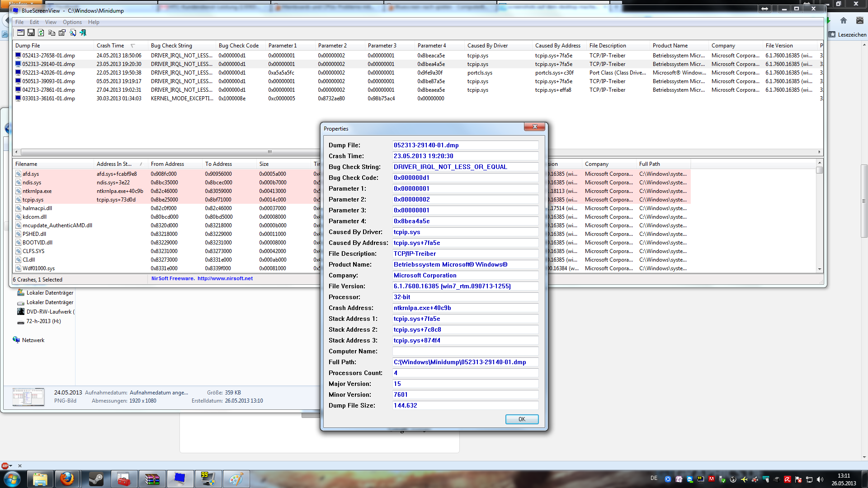Click the Computer Name field in Properties
Viewport: 868px width, 488px height.
[465, 351]
